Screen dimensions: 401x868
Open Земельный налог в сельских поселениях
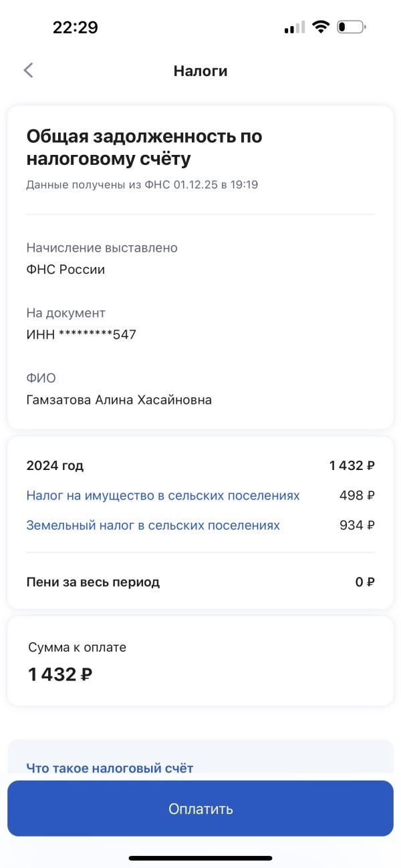point(153,525)
